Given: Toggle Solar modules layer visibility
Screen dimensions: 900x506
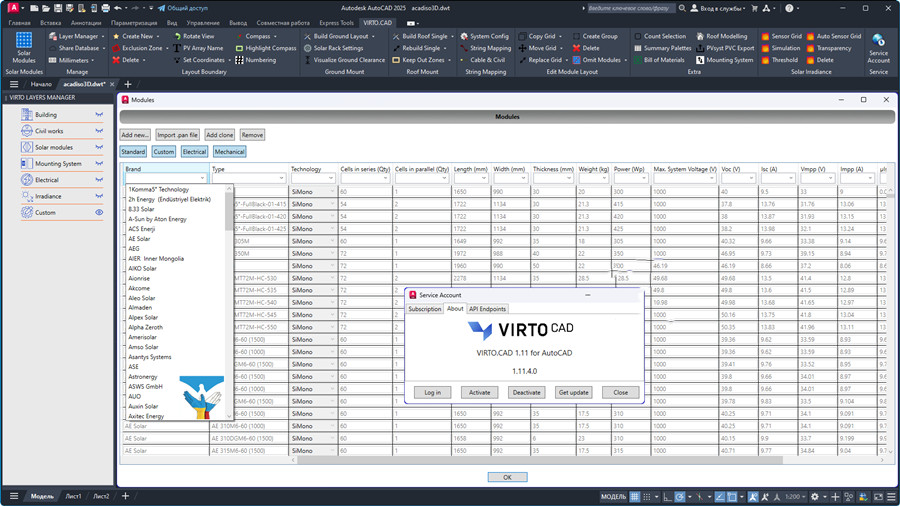Looking at the screenshot, I should pyautogui.click(x=99, y=147).
